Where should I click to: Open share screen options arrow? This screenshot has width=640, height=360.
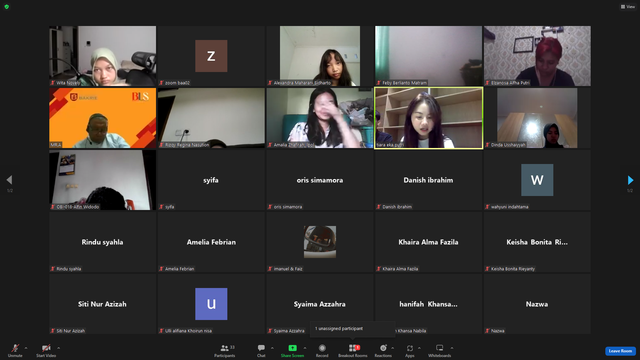coord(305,348)
